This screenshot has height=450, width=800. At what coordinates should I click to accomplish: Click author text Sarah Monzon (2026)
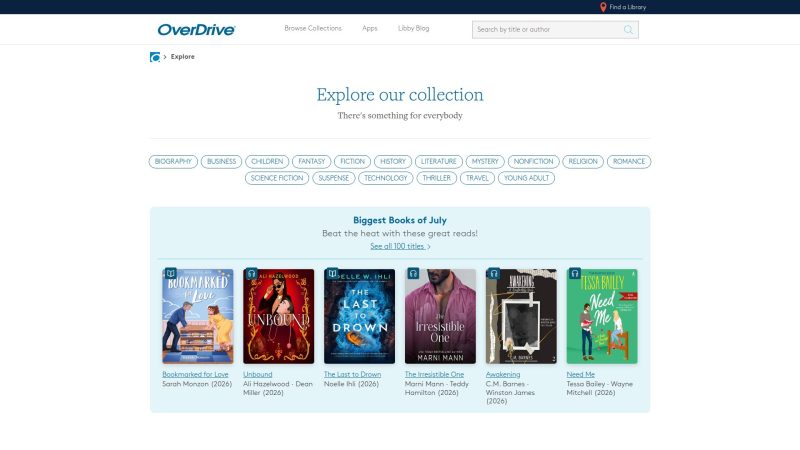pyautogui.click(x=197, y=384)
